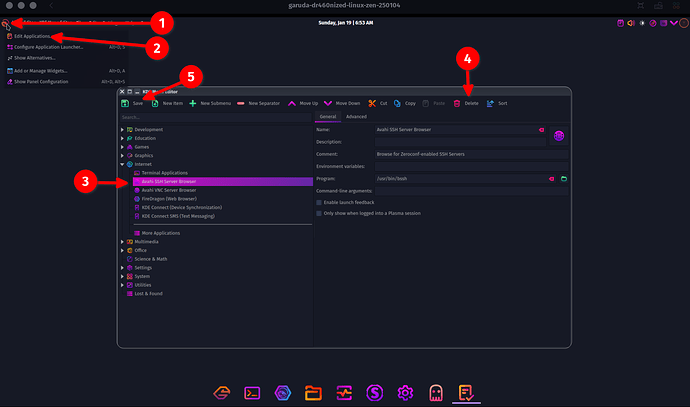Collapse the Internet category

pos(122,165)
